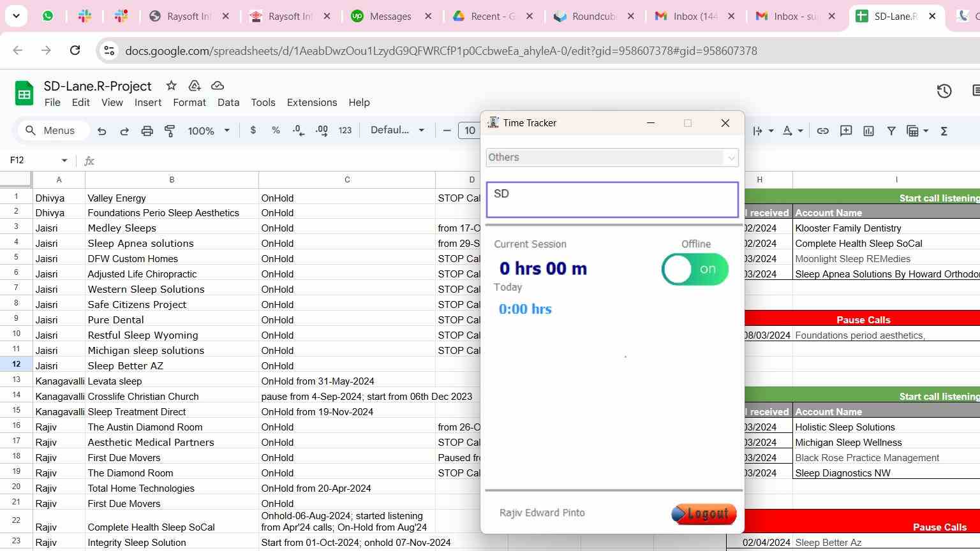Select the cell 'Michigan Sleep Wellness'
Viewport: 980px width, 551px height.
click(x=887, y=442)
